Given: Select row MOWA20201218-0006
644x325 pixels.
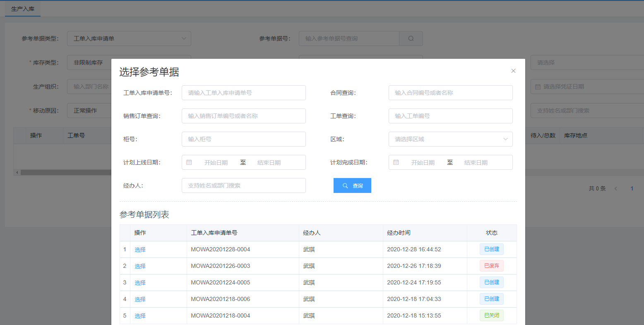Looking at the screenshot, I should [140, 299].
